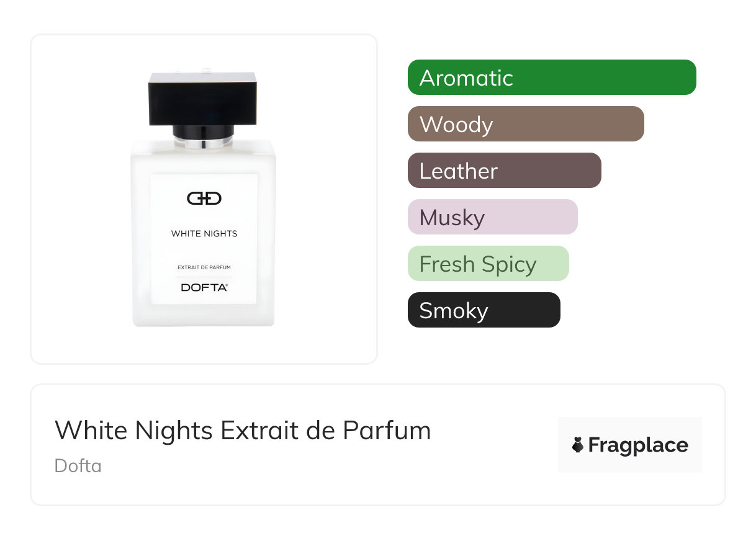Open White Nights Extrait de Parfum title
The image size is (756, 536).
point(243,430)
